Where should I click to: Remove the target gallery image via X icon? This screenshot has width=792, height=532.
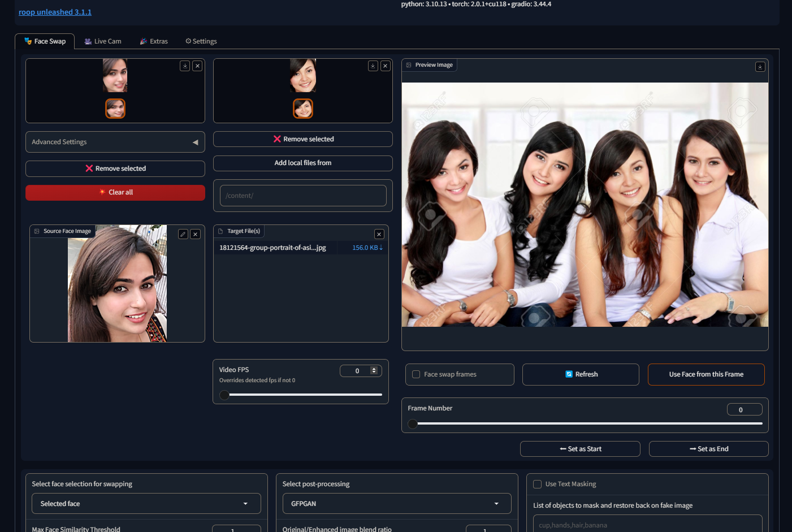point(385,66)
